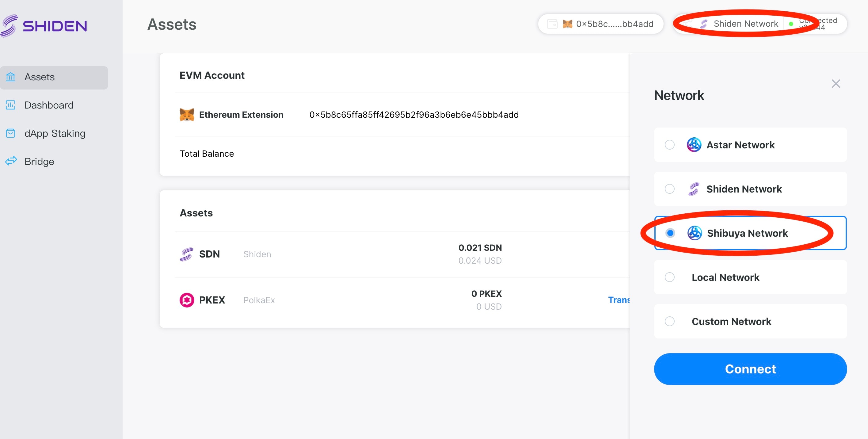Image resolution: width=868 pixels, height=439 pixels.
Task: Click the full EVM address text
Action: [x=414, y=115]
